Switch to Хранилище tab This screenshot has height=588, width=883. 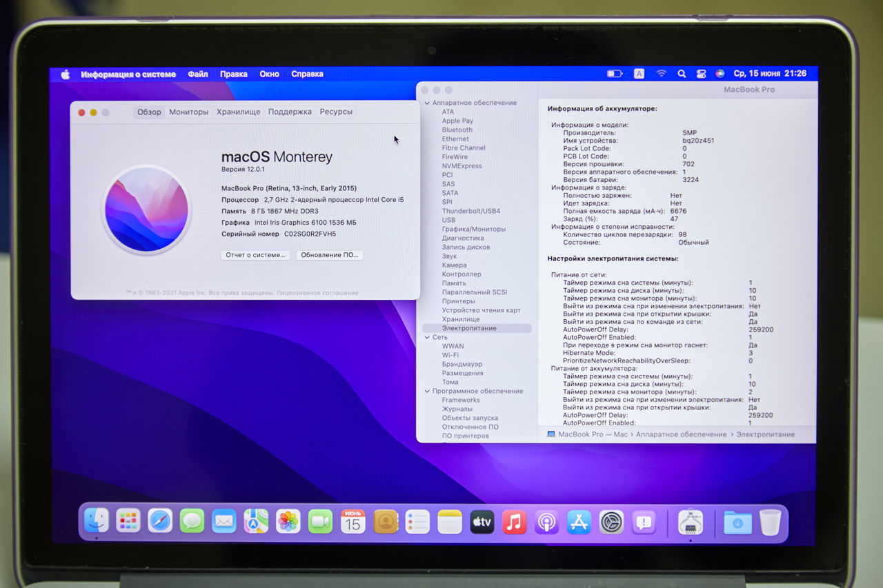(x=238, y=112)
